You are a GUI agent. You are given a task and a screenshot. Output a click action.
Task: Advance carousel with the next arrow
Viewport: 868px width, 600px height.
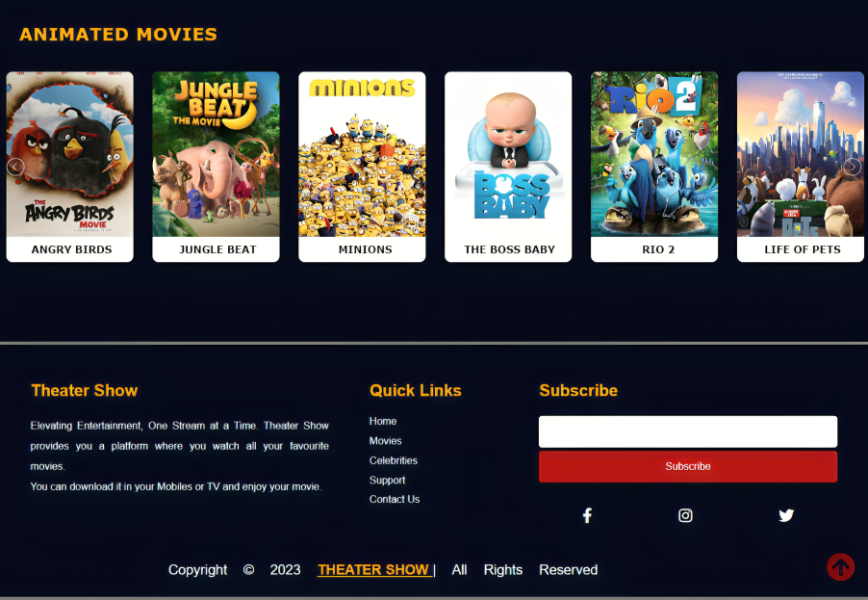pos(852,167)
